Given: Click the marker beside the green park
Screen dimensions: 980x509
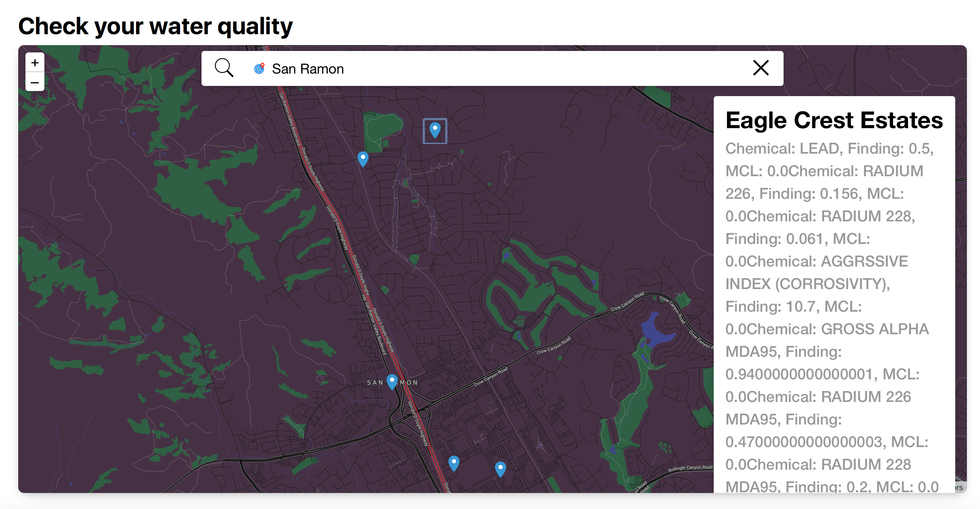Looking at the screenshot, I should 363,158.
